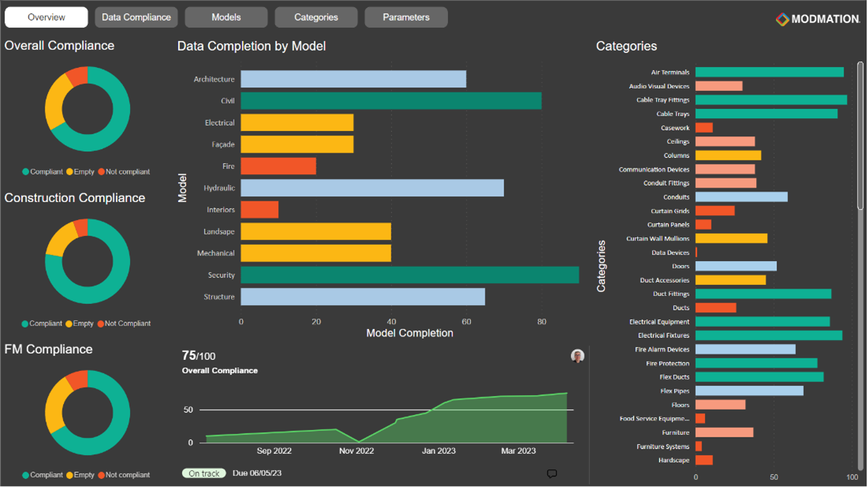
Task: Click the 'Electrical Equipment' category label
Action: (660, 322)
